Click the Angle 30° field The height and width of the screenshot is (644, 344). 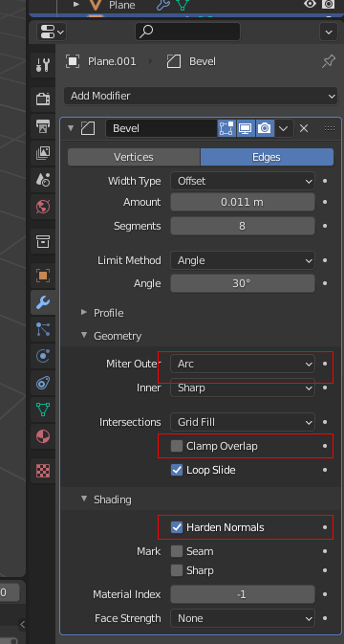pyautogui.click(x=243, y=283)
